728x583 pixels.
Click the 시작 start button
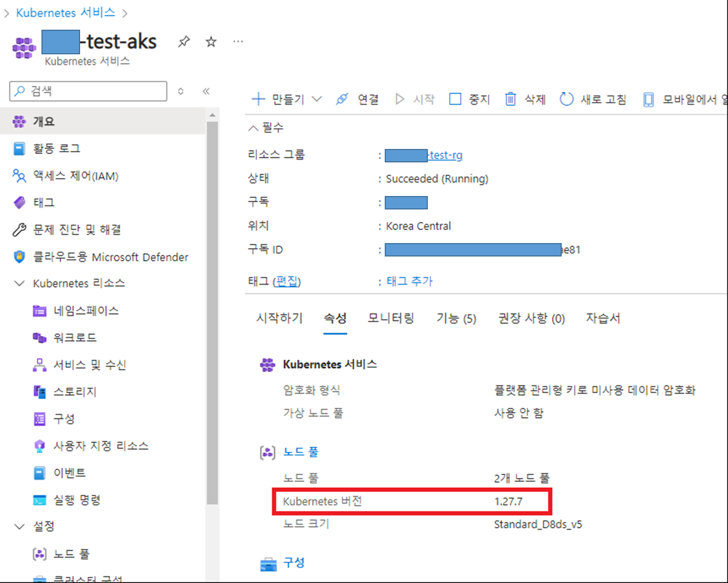coord(415,99)
